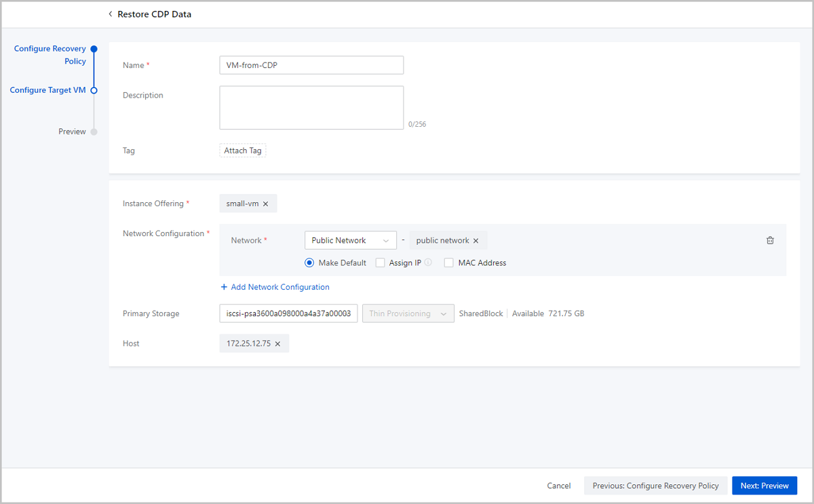Remove host 172.25.12.75

pos(277,344)
